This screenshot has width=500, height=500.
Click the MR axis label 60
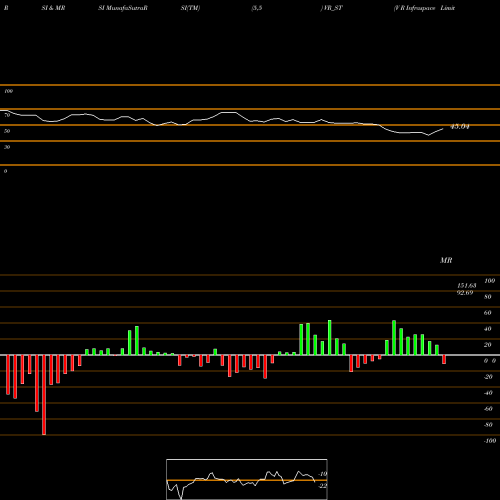[x=488, y=313]
